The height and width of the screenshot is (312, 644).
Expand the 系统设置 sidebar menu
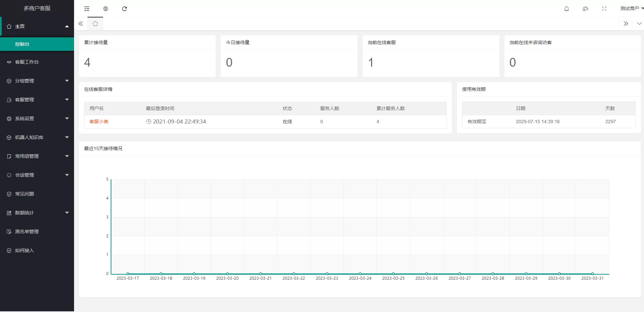point(37,118)
